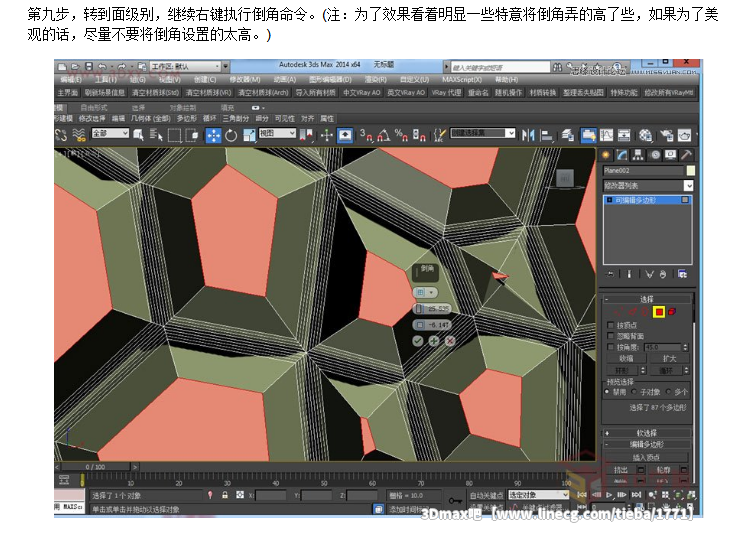The height and width of the screenshot is (533, 733).
Task: Open the MAXScript(X) menu
Action: point(462,79)
